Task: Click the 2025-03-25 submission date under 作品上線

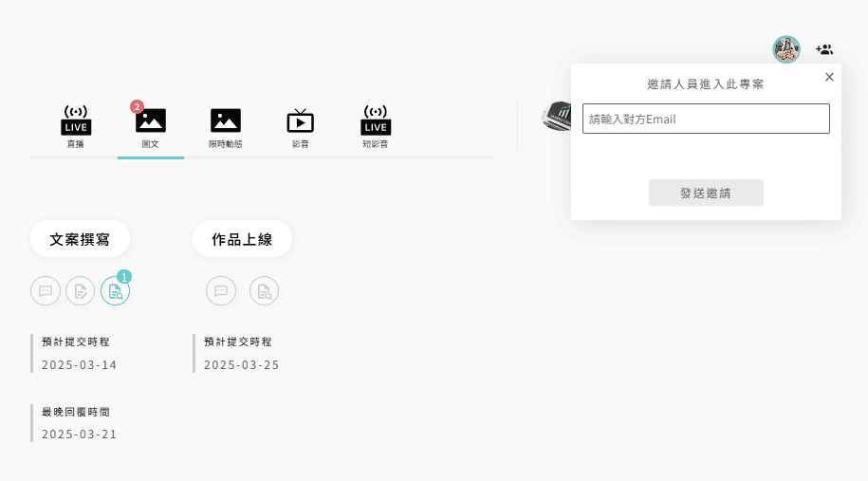Action: click(x=242, y=365)
